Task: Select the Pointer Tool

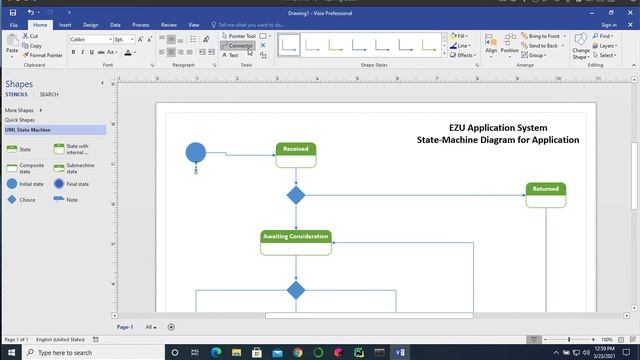Action: pos(239,36)
